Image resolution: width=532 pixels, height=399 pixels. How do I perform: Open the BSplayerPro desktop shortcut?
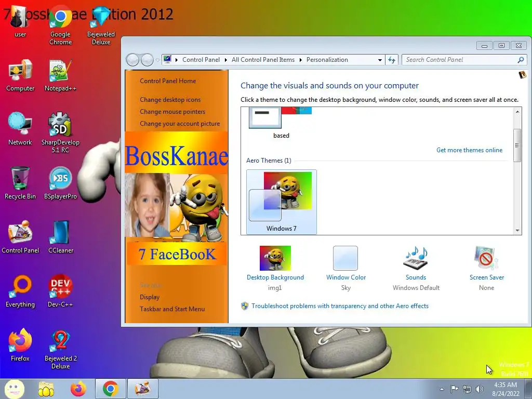coord(60,183)
